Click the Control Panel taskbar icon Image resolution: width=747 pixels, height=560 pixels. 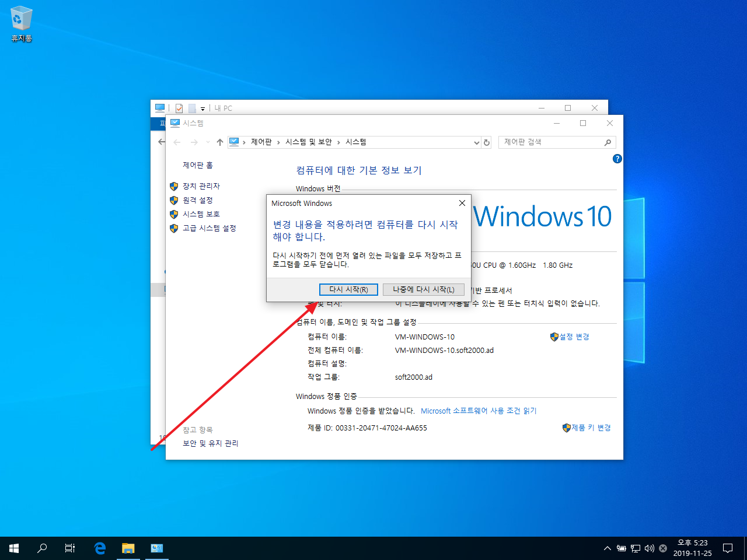[156, 548]
